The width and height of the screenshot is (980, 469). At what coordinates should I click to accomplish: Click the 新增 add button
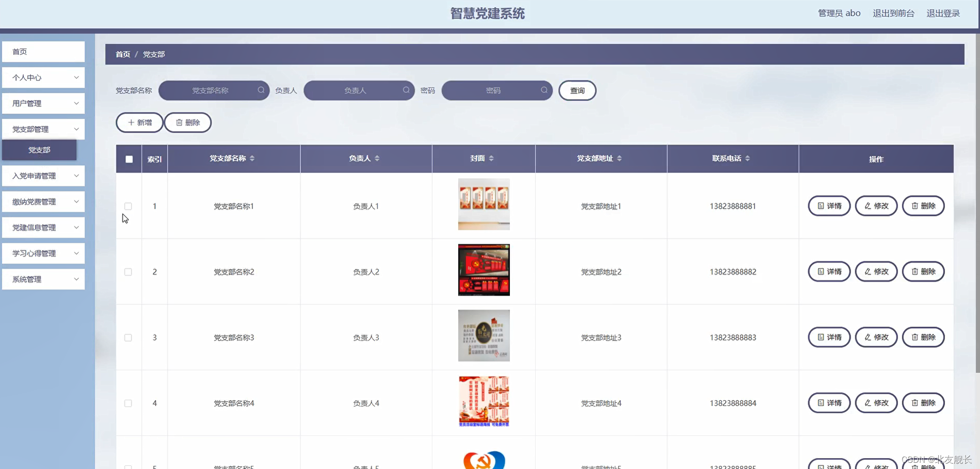point(139,122)
